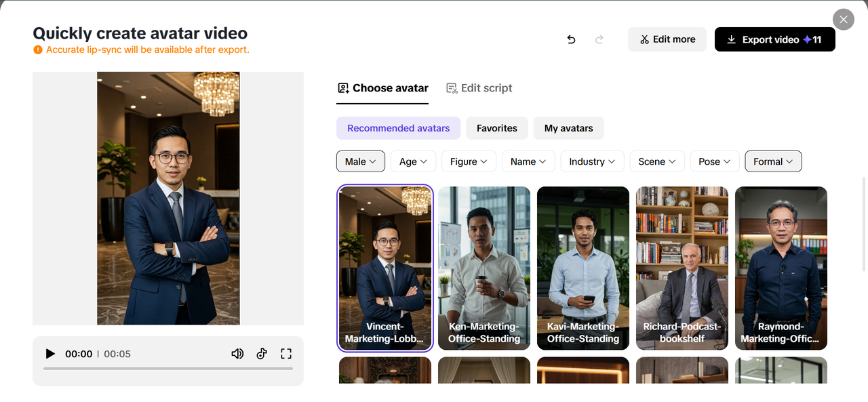The image size is (868, 402).
Task: Show My avatars list
Action: coord(568,128)
